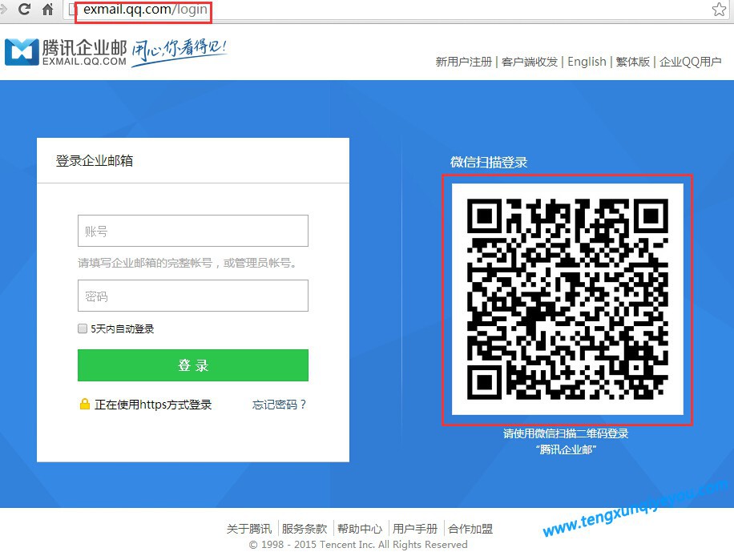Click the 微信扫描登录 heading
Viewport: 734px width, 560px height.
[x=489, y=162]
